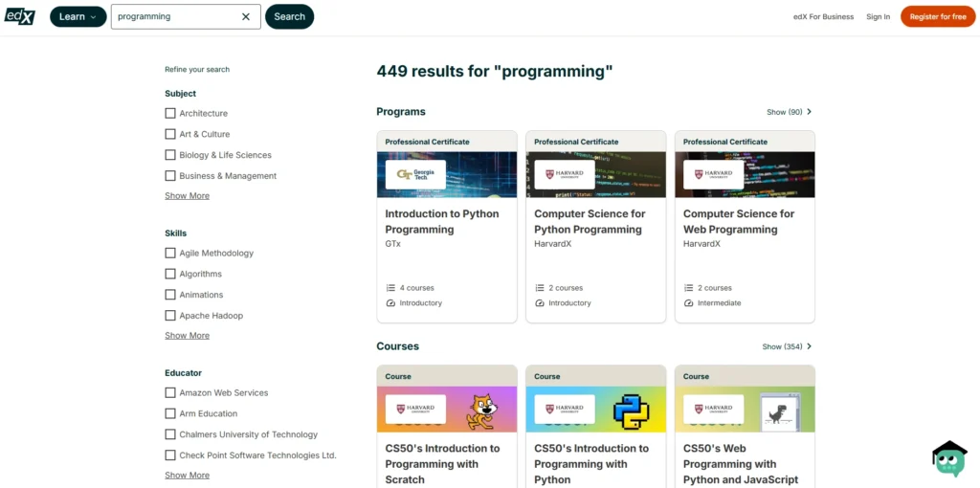This screenshot has width=980, height=488.
Task: Click the Scratch cat icon on CS50 course
Action: (x=482, y=411)
